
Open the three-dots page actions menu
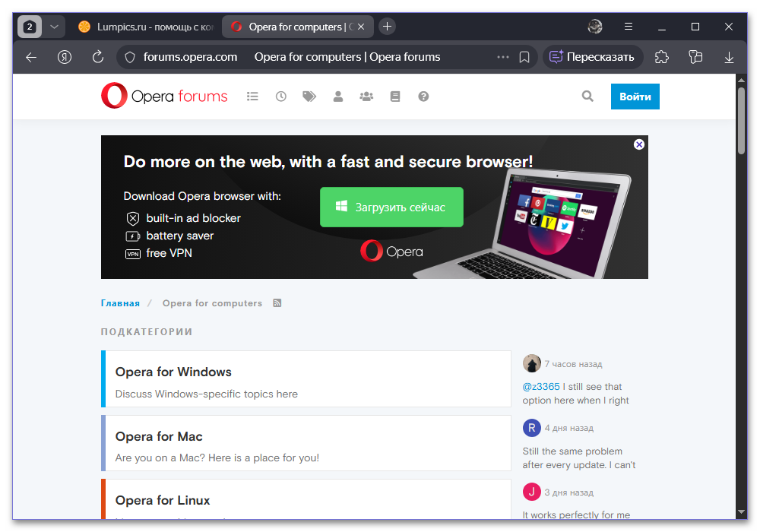tap(503, 57)
